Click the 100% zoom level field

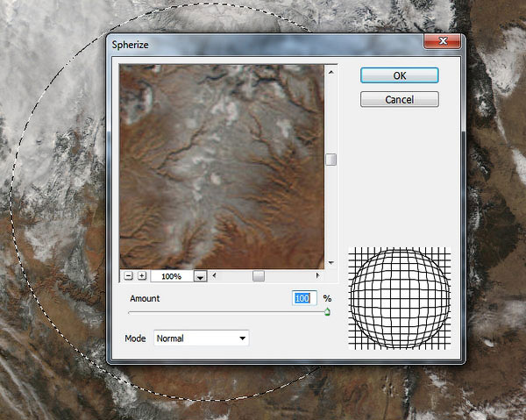click(x=171, y=276)
